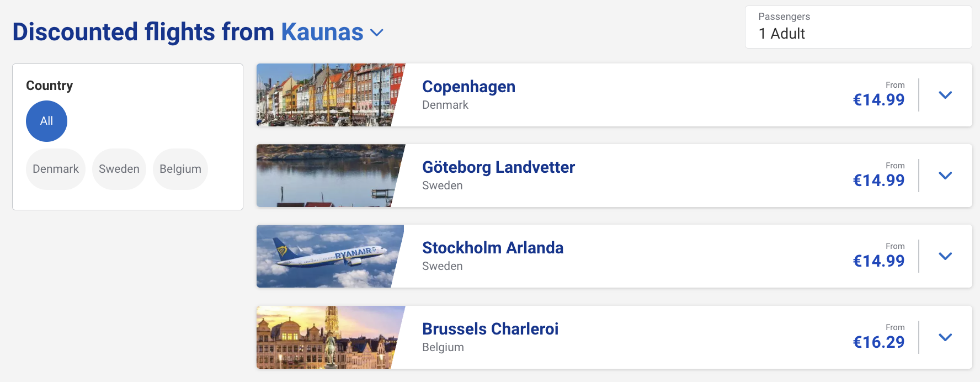980x382 pixels.
Task: Open the Göteborg Landvetter destination title
Action: coord(498,167)
